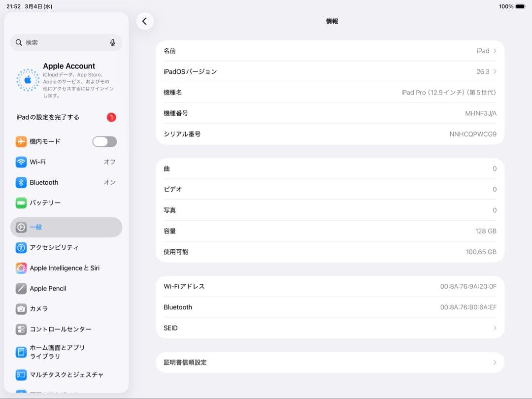Tap the Wi-Fi icon in sidebar
This screenshot has width=532, height=399.
(x=21, y=162)
